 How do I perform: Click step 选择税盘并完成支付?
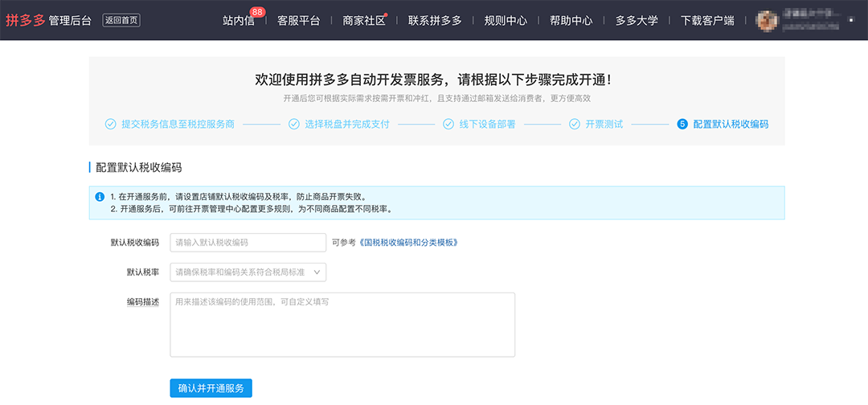pos(347,124)
